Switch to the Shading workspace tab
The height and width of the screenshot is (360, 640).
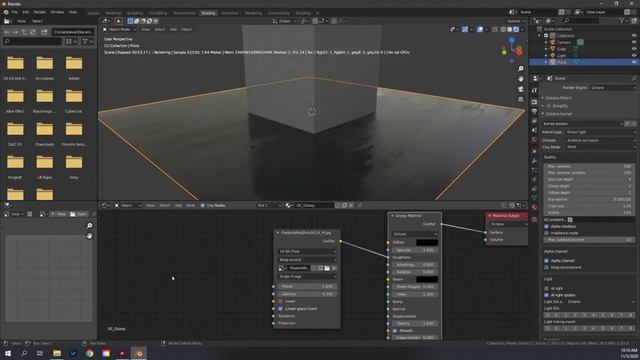(x=208, y=13)
